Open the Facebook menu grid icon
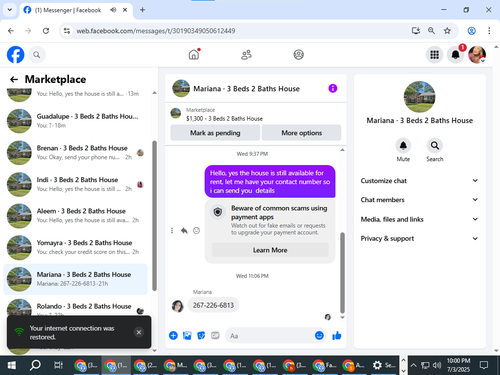This screenshot has height=375, width=500. (x=434, y=55)
